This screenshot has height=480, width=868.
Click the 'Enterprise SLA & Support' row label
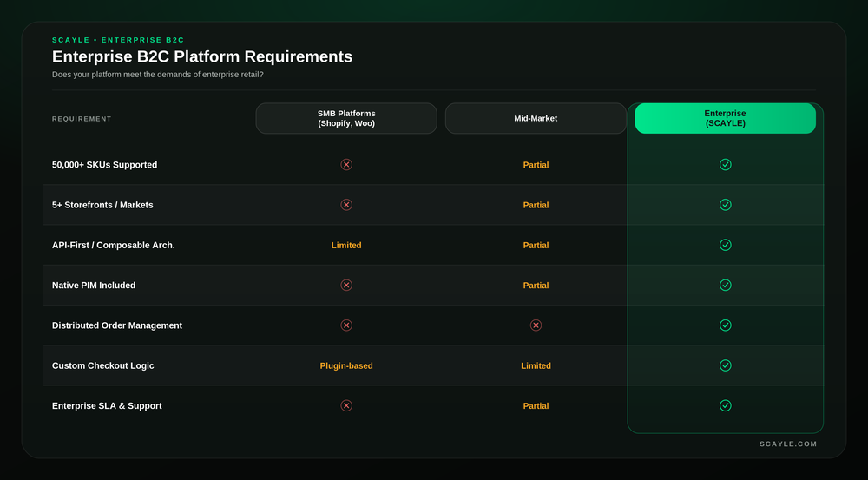[107, 406]
